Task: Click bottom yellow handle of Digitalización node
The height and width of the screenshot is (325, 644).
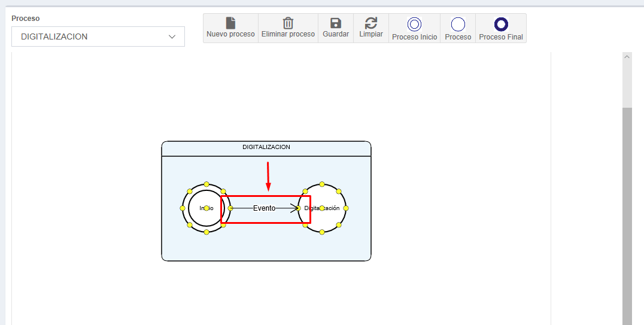Action: point(322,232)
